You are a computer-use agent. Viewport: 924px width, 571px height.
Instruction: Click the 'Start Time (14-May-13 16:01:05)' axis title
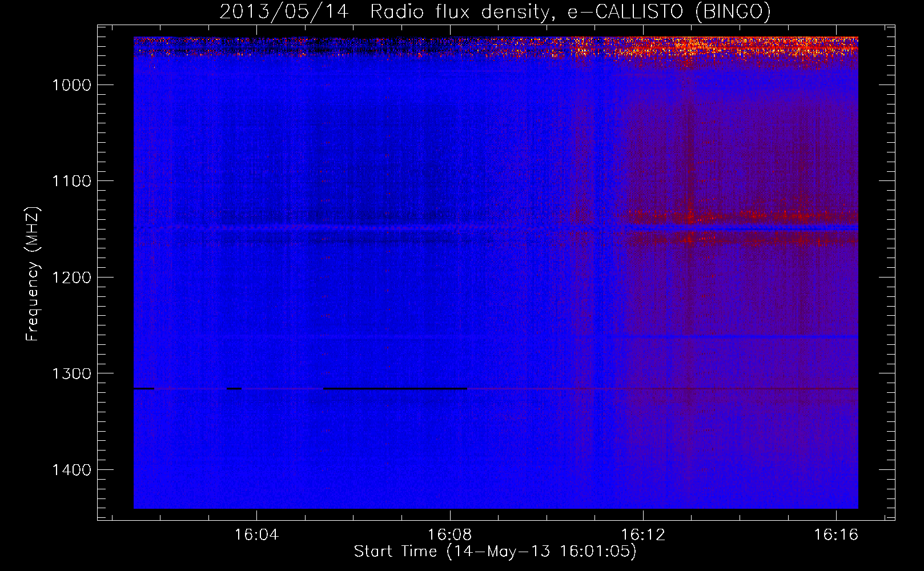click(495, 552)
